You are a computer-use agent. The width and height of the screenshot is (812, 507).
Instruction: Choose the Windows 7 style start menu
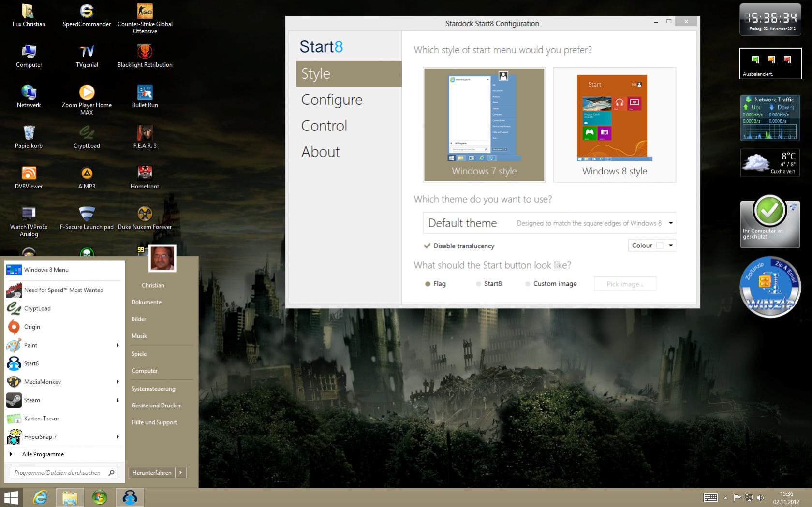[x=484, y=125]
